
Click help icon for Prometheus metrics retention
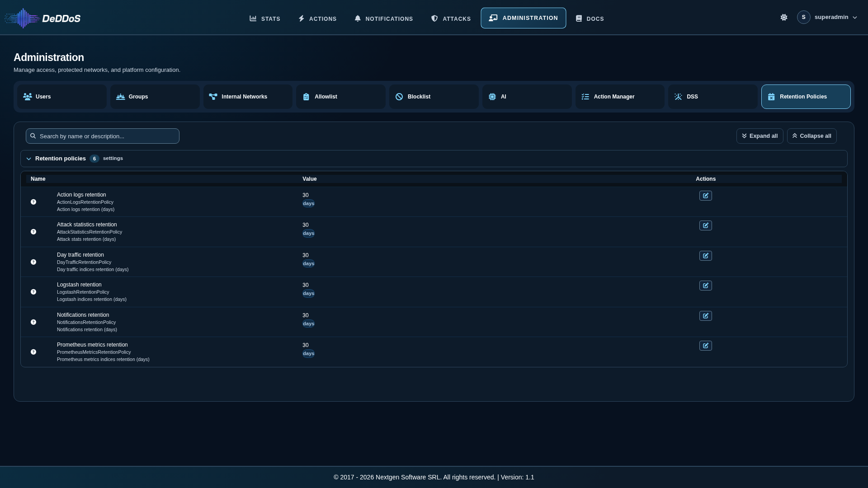point(33,352)
